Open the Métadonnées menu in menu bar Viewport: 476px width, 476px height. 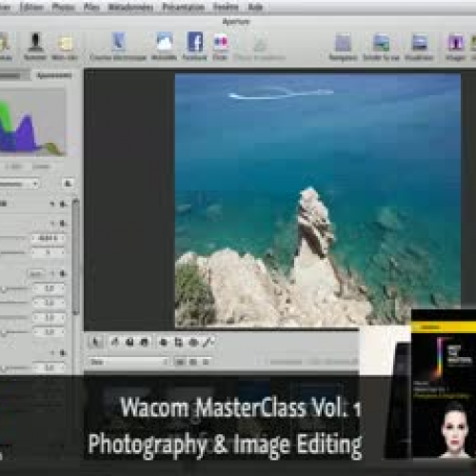130,7
